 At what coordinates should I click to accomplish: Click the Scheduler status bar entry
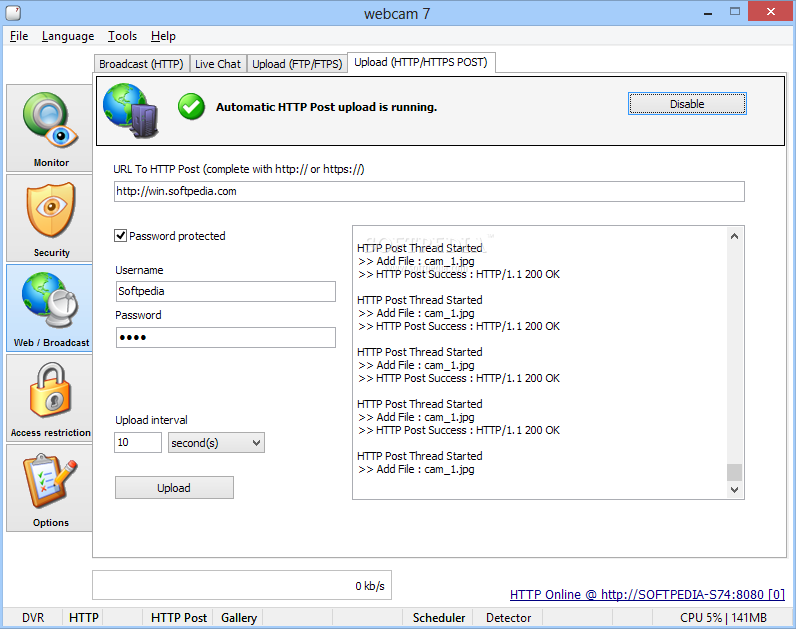click(439, 618)
